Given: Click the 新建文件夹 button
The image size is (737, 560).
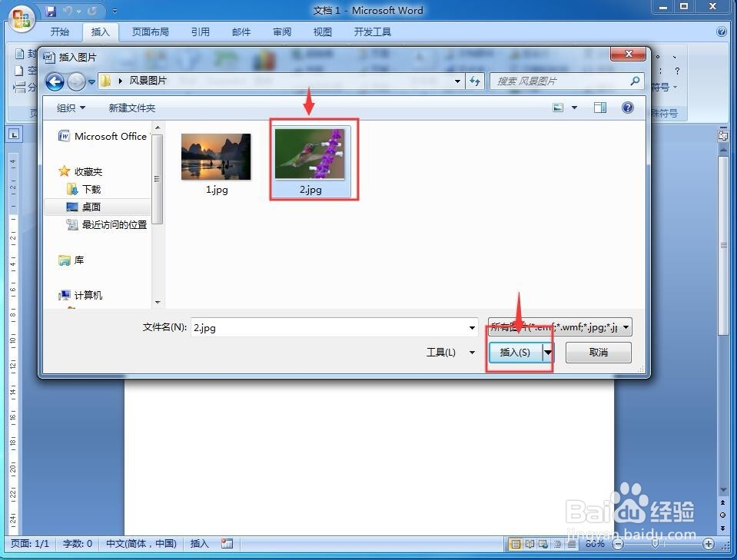Looking at the screenshot, I should point(132,108).
